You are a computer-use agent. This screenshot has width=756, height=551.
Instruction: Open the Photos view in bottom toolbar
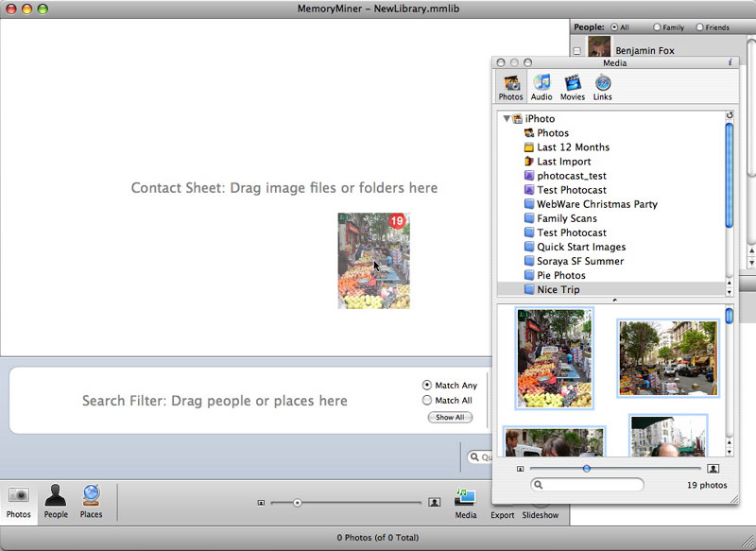click(18, 500)
